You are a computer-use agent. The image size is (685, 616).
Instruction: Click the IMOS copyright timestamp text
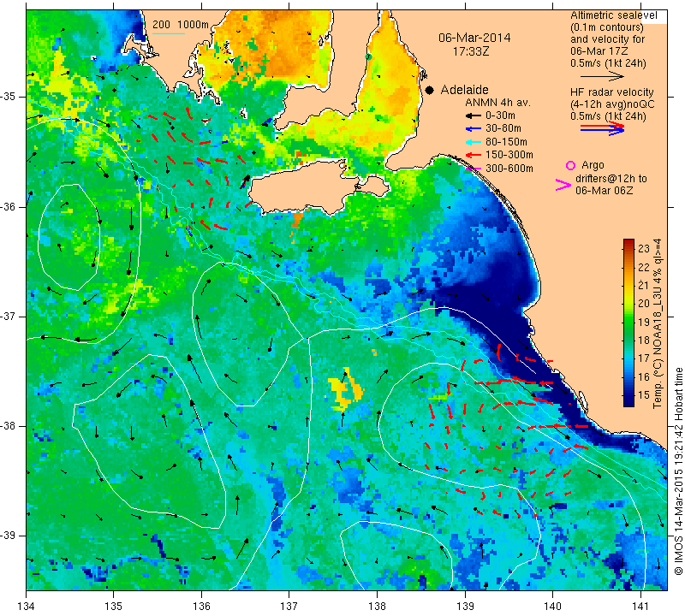[678, 471]
